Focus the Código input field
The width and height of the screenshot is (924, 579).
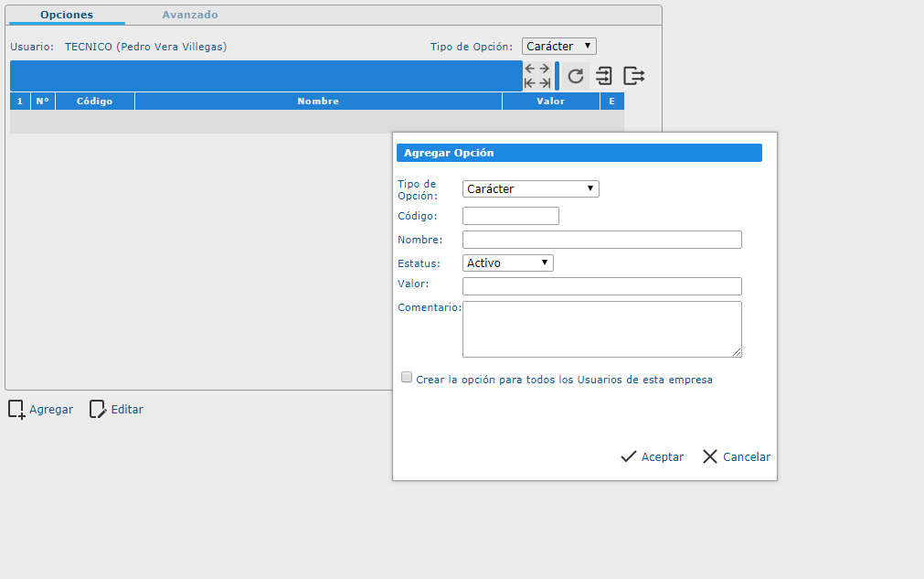pyautogui.click(x=511, y=216)
